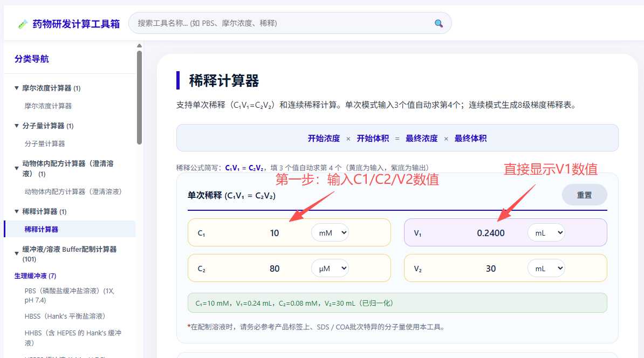Image resolution: width=644 pixels, height=358 pixels.
Task: Open the V₁ unit dropdown (mL)
Action: pos(546,233)
